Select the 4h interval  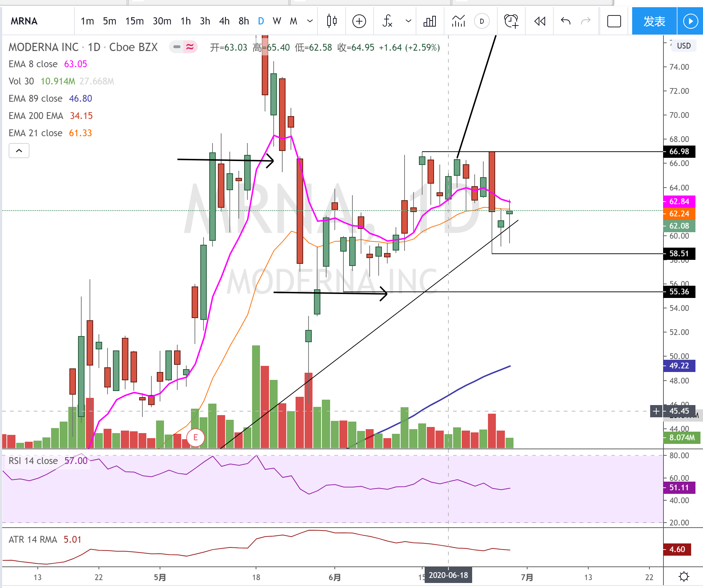point(224,21)
